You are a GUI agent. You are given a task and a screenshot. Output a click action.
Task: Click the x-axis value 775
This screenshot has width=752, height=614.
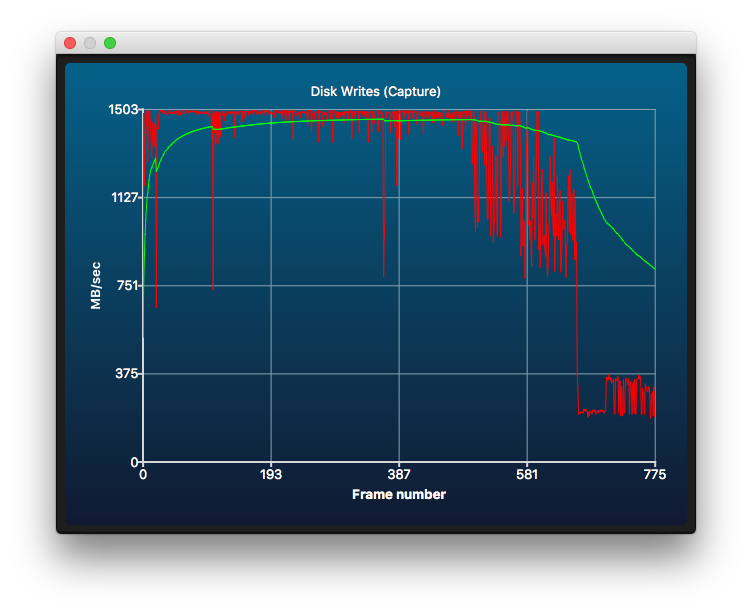click(x=655, y=475)
